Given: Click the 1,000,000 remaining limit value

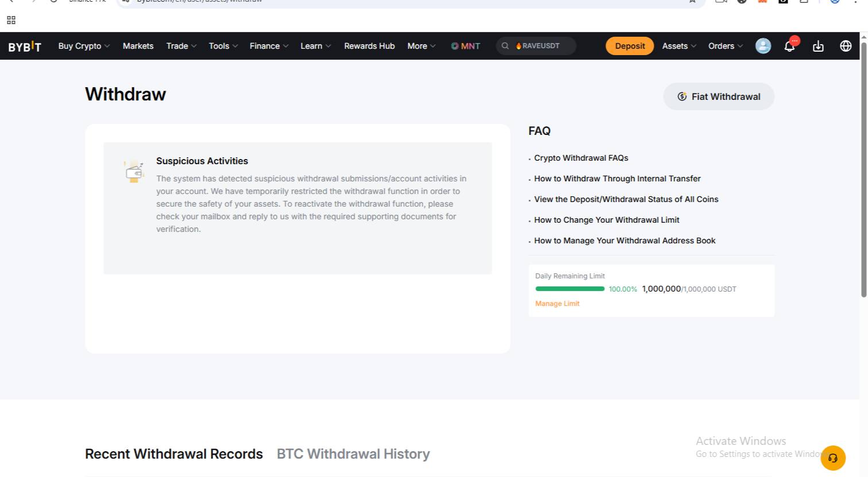Looking at the screenshot, I should point(661,289).
